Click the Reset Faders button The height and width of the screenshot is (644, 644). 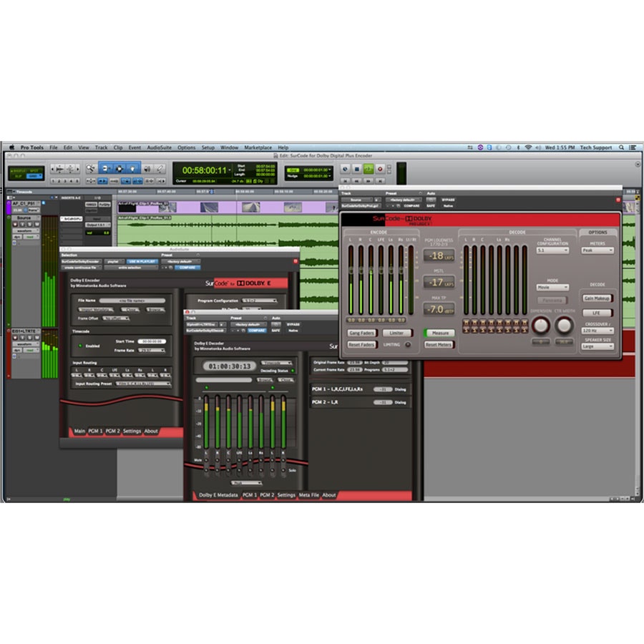pyautogui.click(x=361, y=345)
